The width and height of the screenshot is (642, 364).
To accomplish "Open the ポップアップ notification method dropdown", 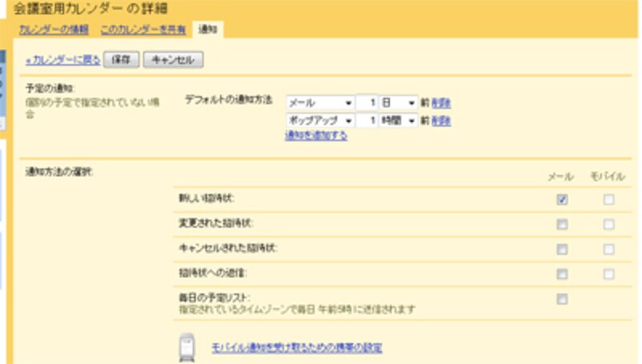I will [x=319, y=120].
